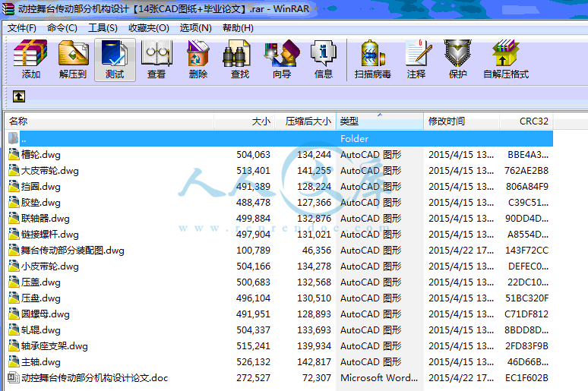Click the 删除 (Delete) recycle icon
Screen dimensions: 588x391
point(198,54)
